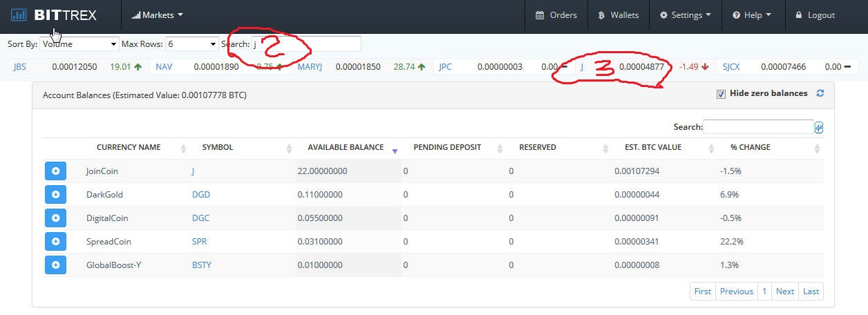The height and width of the screenshot is (315, 868).
Task: Sort by Est. BTC Value column
Action: pyautogui.click(x=653, y=147)
